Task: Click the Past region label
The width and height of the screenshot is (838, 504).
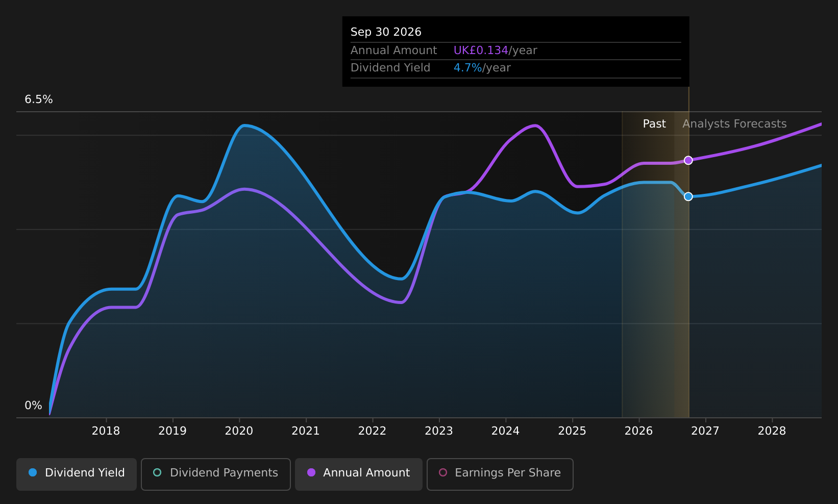Action: pos(654,124)
